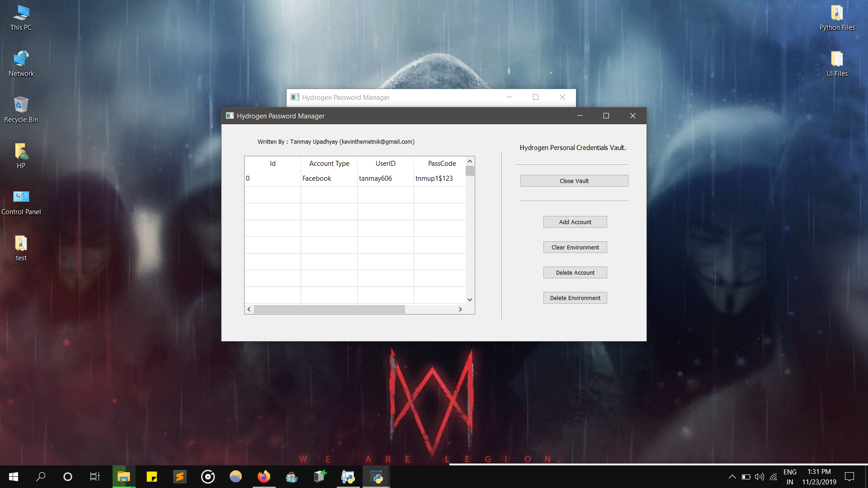Open Sticky Notes taskbar icon
Image resolution: width=868 pixels, height=488 pixels.
click(151, 477)
